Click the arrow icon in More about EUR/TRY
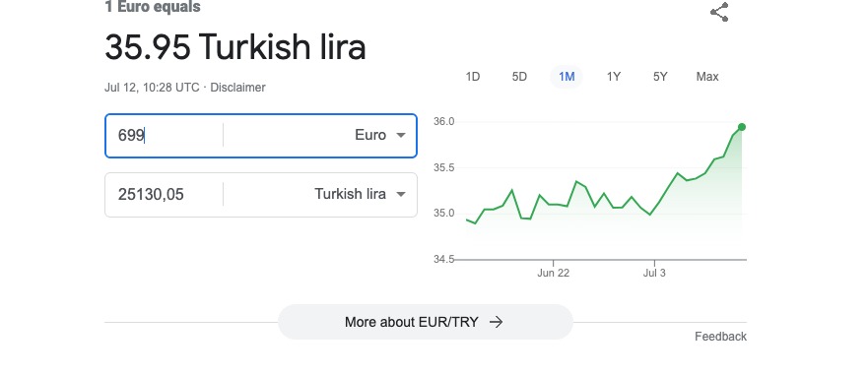868x376 pixels. coord(496,322)
